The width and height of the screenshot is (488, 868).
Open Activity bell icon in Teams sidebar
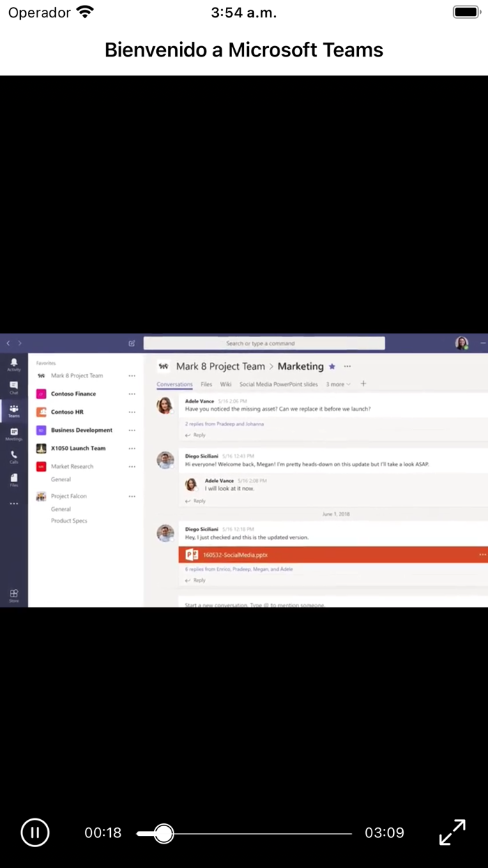tap(14, 364)
